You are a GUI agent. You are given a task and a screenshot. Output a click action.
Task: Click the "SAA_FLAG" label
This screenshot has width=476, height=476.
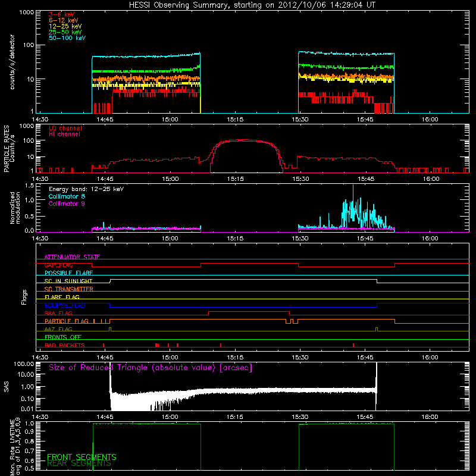[x=58, y=313]
